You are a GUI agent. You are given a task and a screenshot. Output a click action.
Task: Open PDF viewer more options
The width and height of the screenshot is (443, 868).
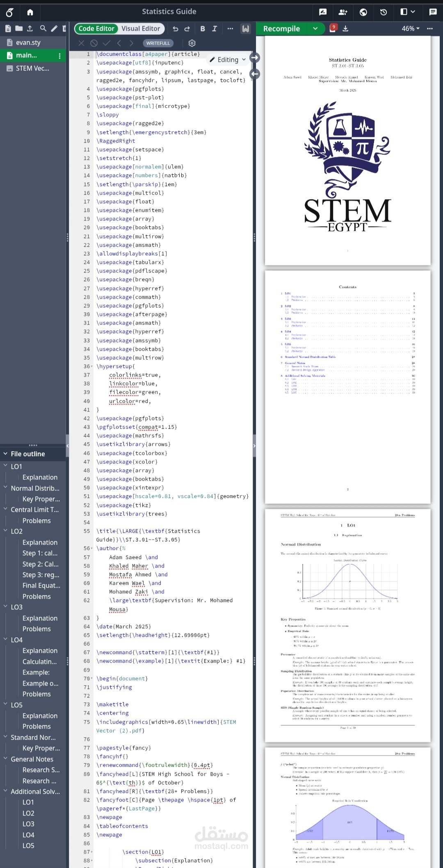[x=430, y=29]
